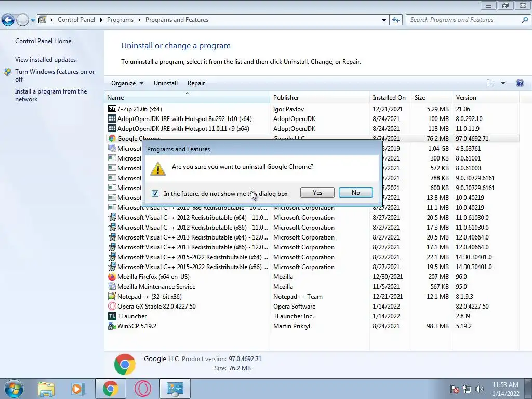Select the 207 MB size cell for Firefox

438,277
